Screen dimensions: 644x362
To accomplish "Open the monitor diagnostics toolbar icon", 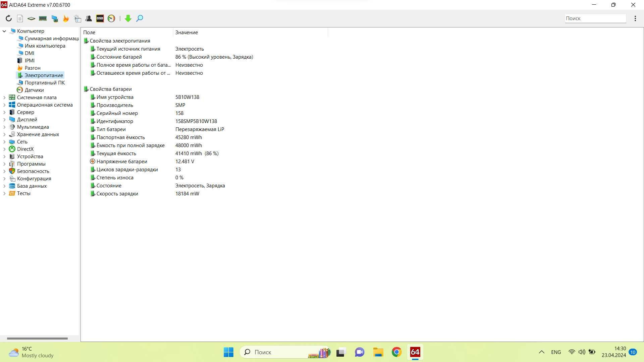I will pyautogui.click(x=54, y=18).
